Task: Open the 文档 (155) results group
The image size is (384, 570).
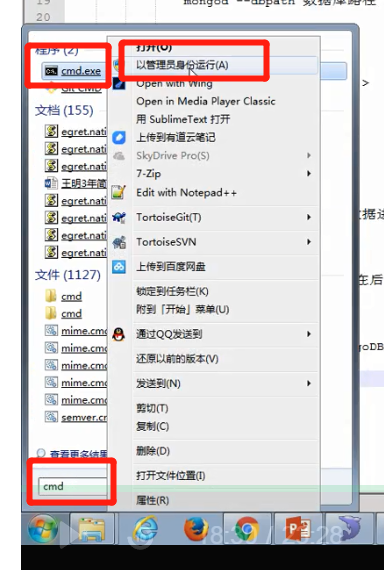Action: pos(64,110)
